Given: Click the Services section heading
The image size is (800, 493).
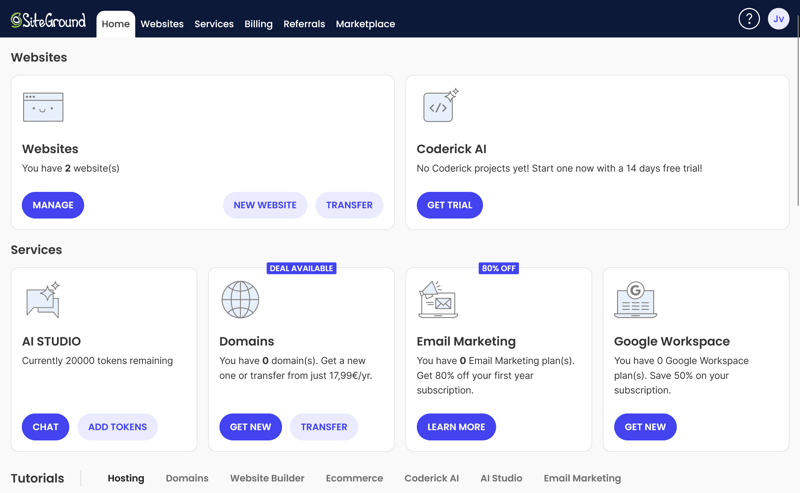Looking at the screenshot, I should (36, 250).
